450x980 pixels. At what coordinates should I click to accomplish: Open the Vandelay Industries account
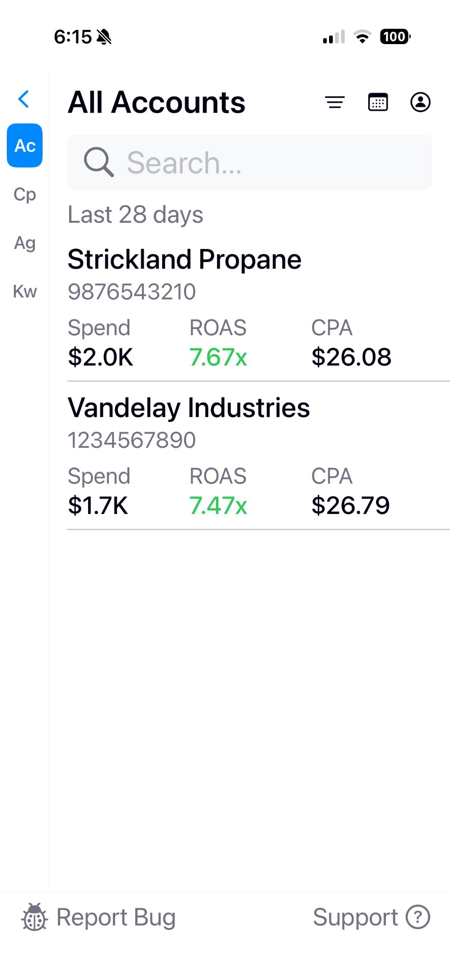[x=189, y=408]
